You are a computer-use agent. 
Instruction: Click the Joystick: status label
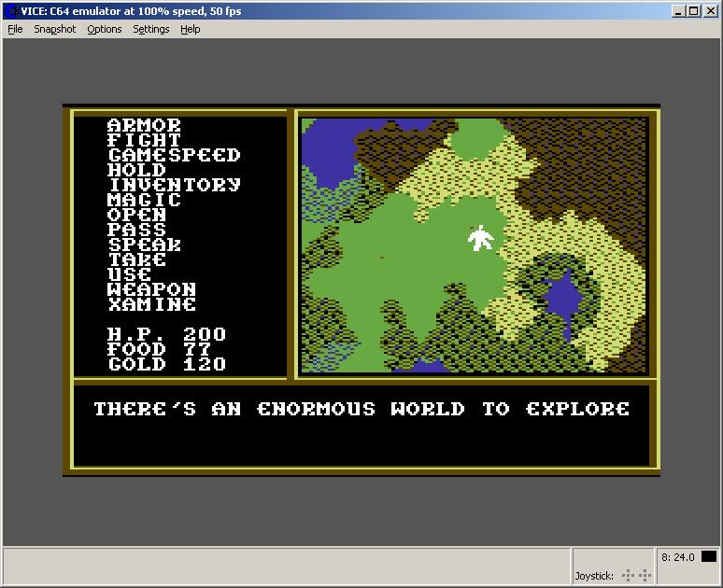594,576
